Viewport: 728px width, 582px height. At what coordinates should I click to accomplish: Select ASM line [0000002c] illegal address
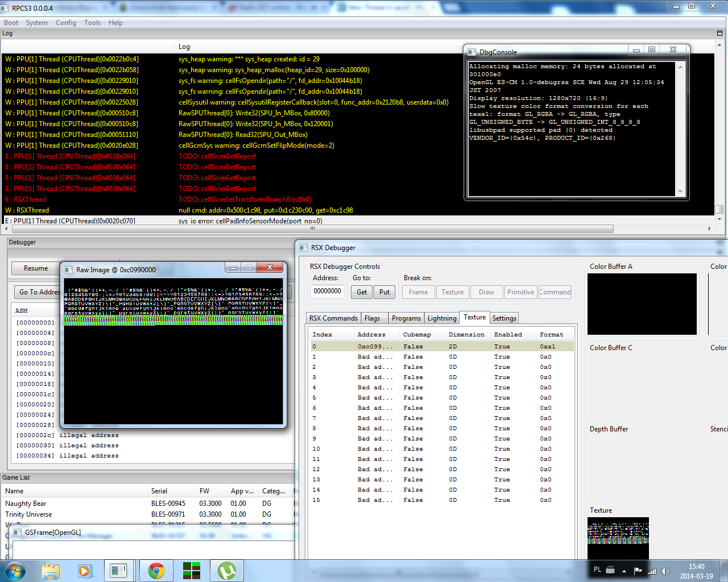67,435
